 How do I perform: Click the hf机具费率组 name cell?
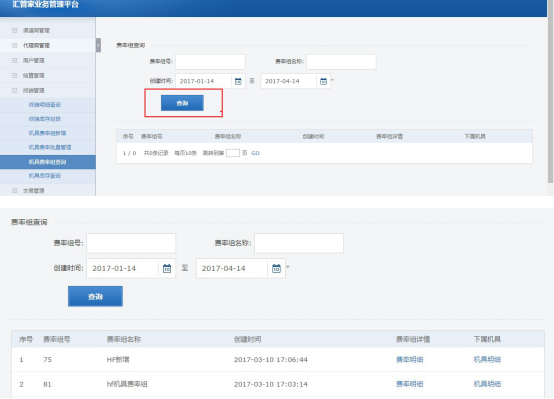[127, 384]
